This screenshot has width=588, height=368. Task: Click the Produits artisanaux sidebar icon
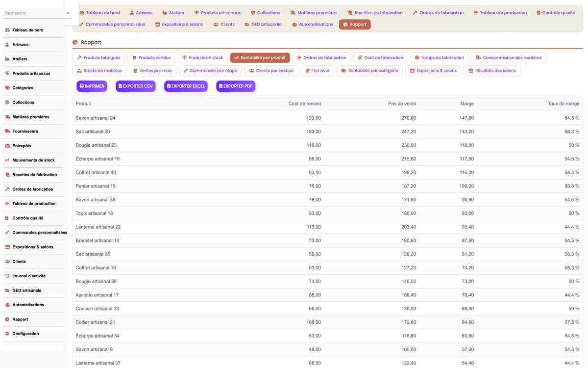click(7, 74)
